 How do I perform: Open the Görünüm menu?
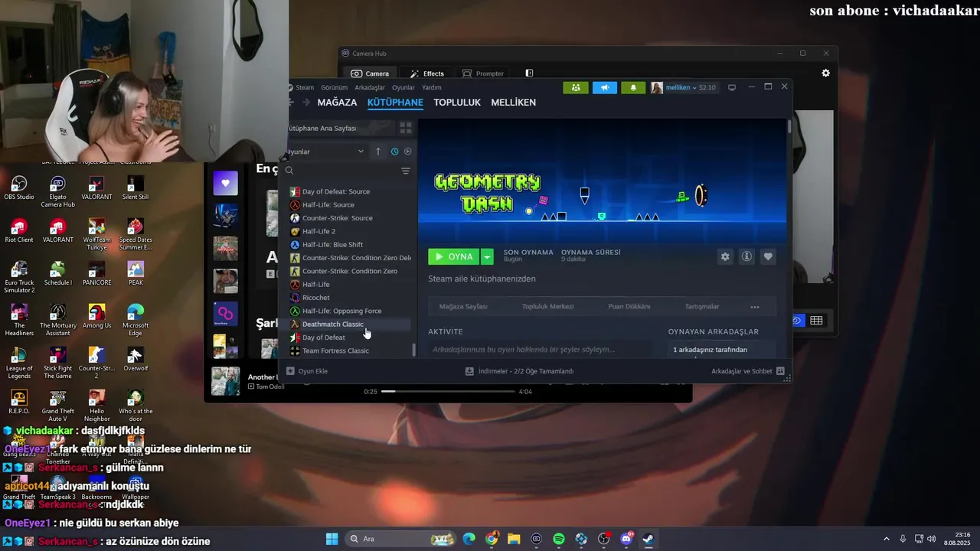click(334, 87)
